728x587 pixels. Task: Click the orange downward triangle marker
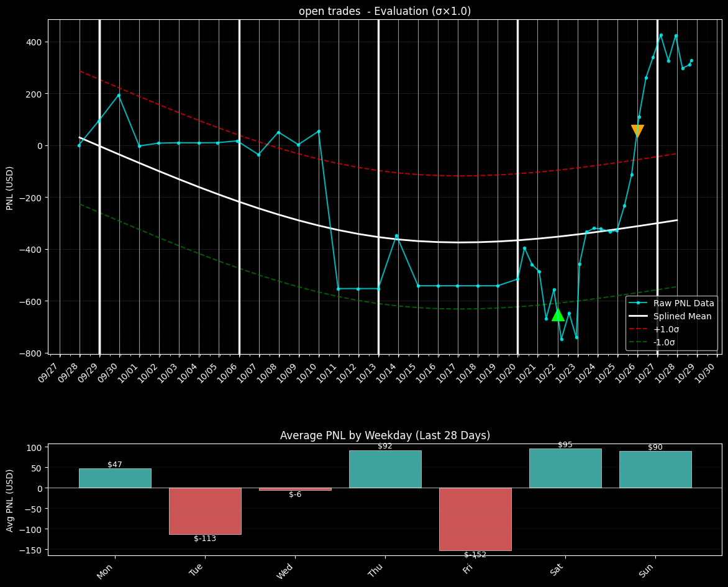[x=637, y=130]
